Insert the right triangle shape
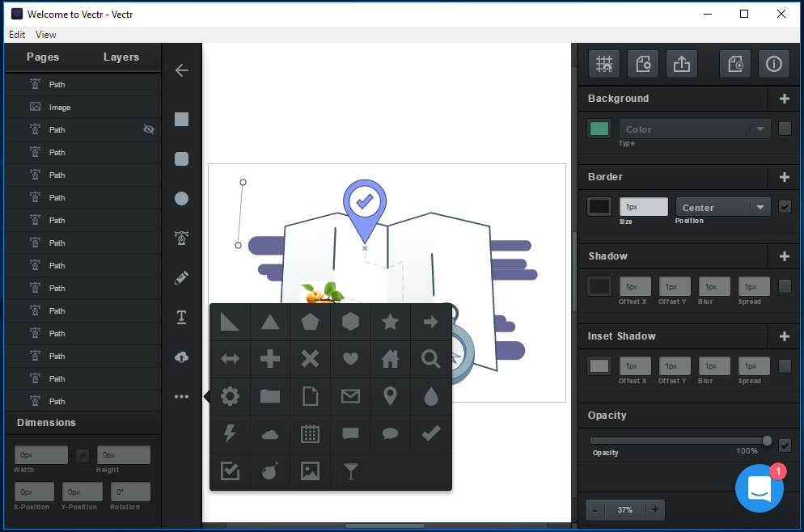The height and width of the screenshot is (532, 804). 230,322
